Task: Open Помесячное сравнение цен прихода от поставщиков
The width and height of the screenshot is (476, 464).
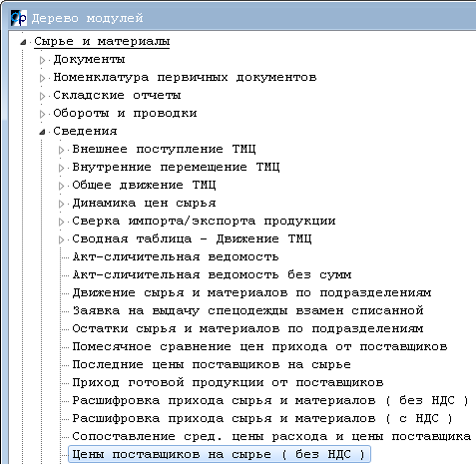Action: click(259, 347)
